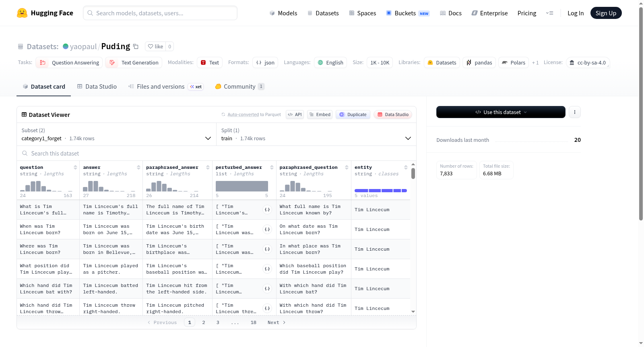Open Buckets in the navigation
This screenshot has width=644, height=347.
[x=408, y=13]
